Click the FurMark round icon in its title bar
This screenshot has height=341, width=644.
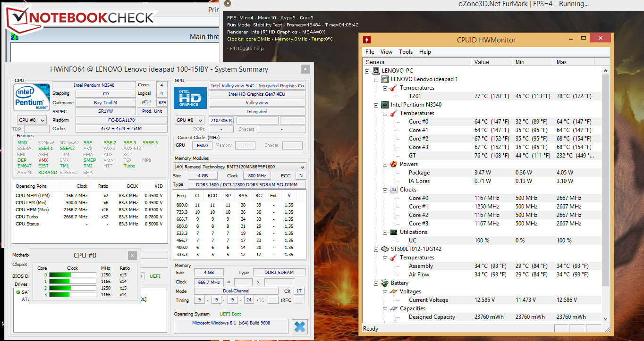pyautogui.click(x=228, y=4)
